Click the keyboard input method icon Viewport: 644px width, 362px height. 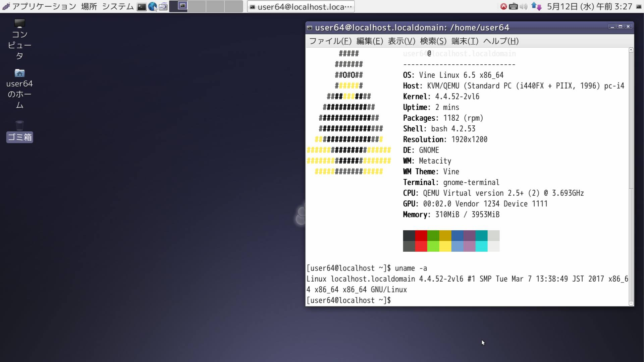(513, 6)
